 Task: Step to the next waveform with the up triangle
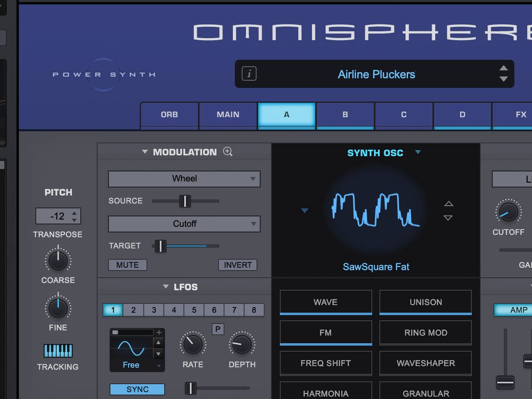pos(448,204)
